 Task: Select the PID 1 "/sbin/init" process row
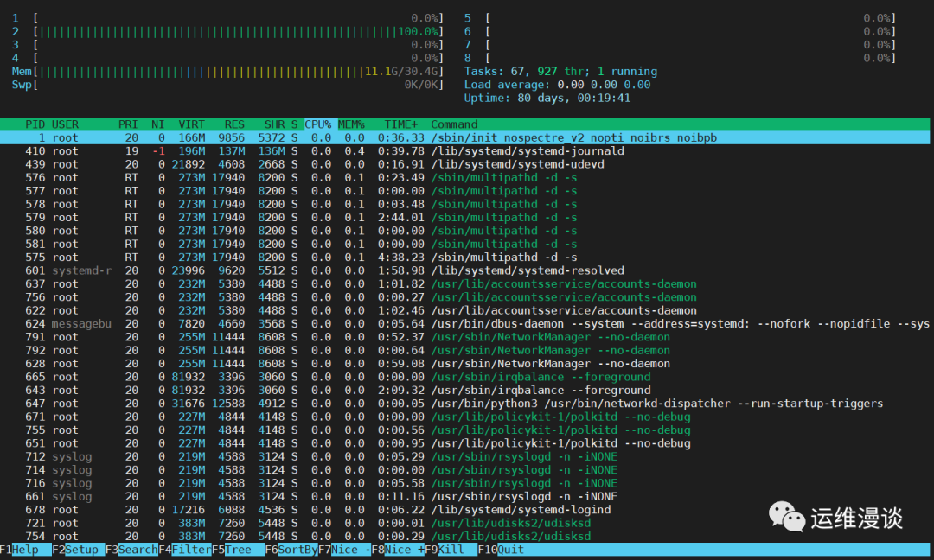pyautogui.click(x=464, y=137)
